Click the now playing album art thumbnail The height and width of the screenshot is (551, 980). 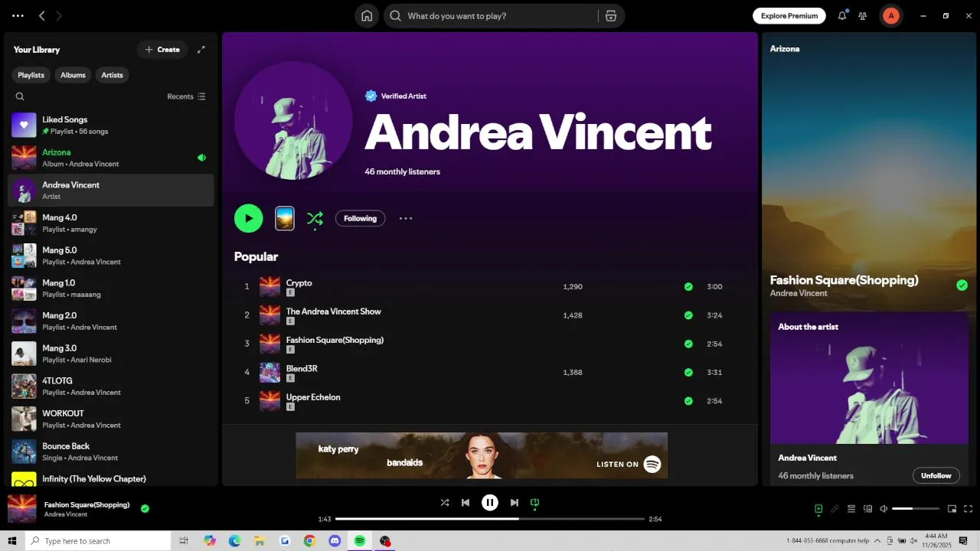(x=22, y=509)
